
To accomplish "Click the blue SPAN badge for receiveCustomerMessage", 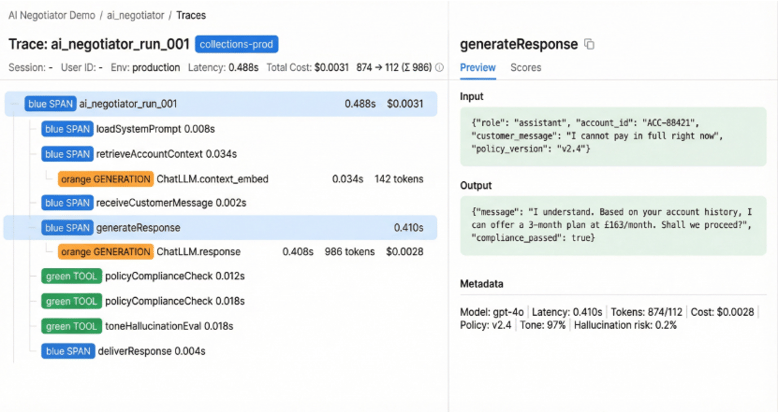I will tap(67, 203).
